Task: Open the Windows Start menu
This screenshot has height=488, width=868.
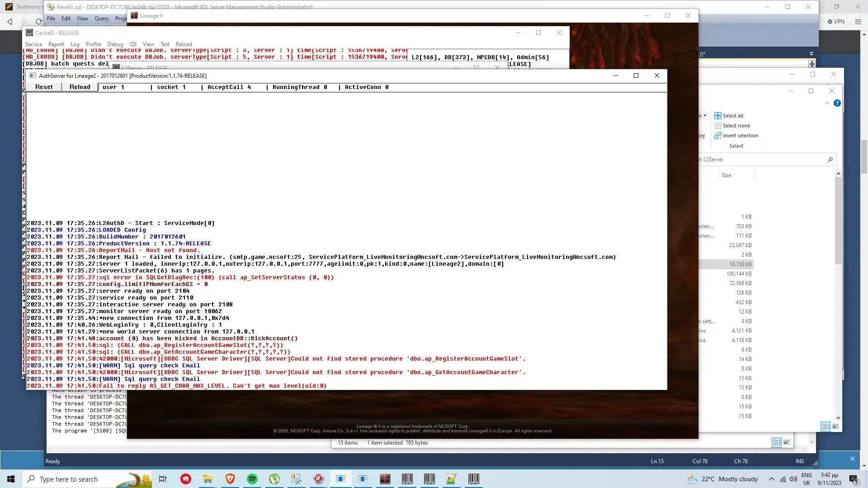Action: pyautogui.click(x=11, y=479)
